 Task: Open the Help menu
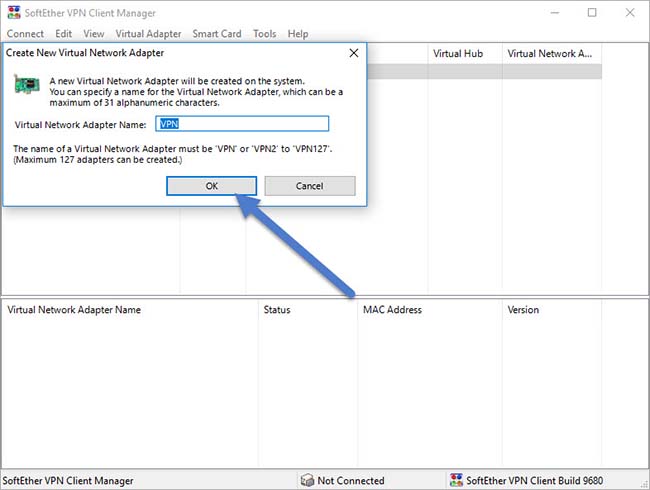[298, 34]
